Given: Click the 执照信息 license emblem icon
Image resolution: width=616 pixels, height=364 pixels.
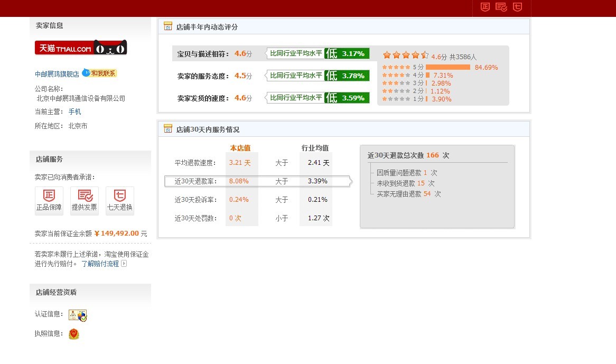Looking at the screenshot, I should click(x=74, y=334).
